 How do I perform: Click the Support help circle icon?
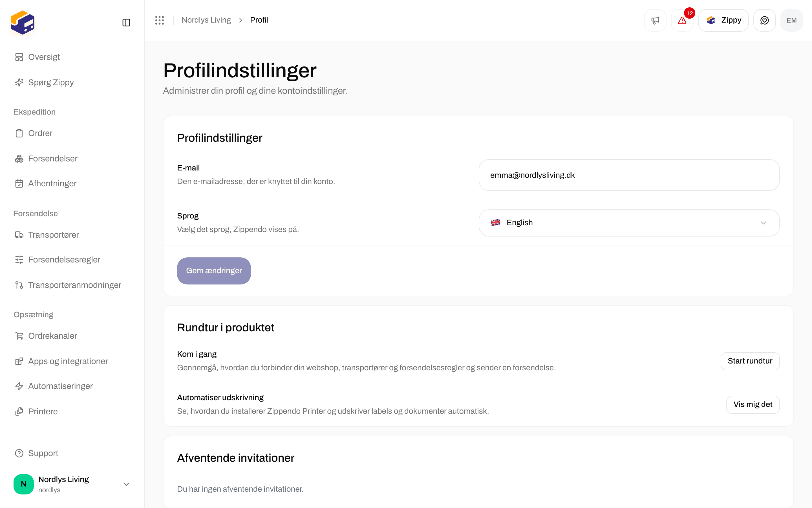tap(19, 453)
